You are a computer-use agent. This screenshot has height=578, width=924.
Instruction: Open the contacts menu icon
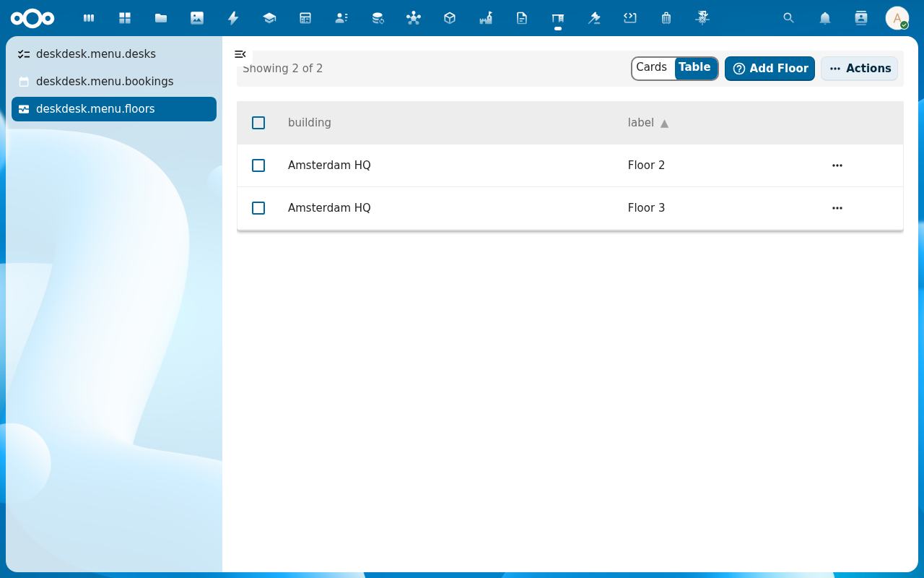[x=861, y=18]
